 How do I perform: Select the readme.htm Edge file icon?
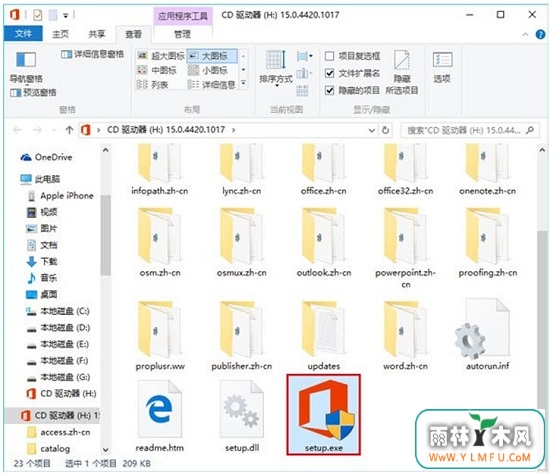[160, 410]
